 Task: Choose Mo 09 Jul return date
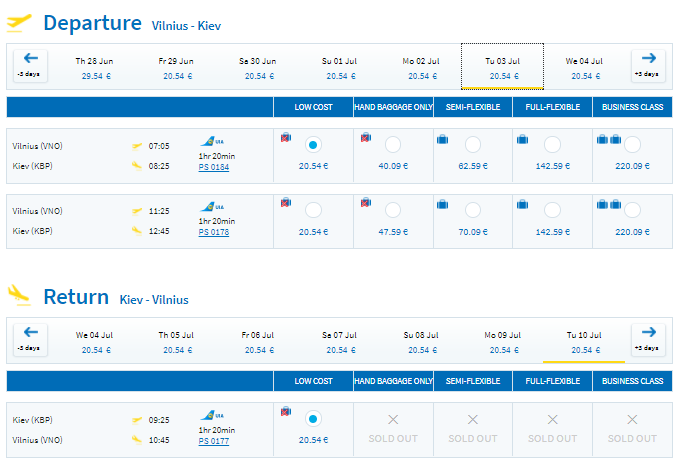coord(502,342)
